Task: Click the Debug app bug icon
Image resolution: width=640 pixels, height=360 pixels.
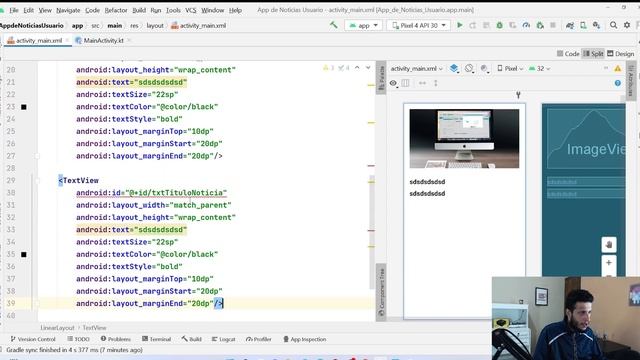Action: pos(499,25)
